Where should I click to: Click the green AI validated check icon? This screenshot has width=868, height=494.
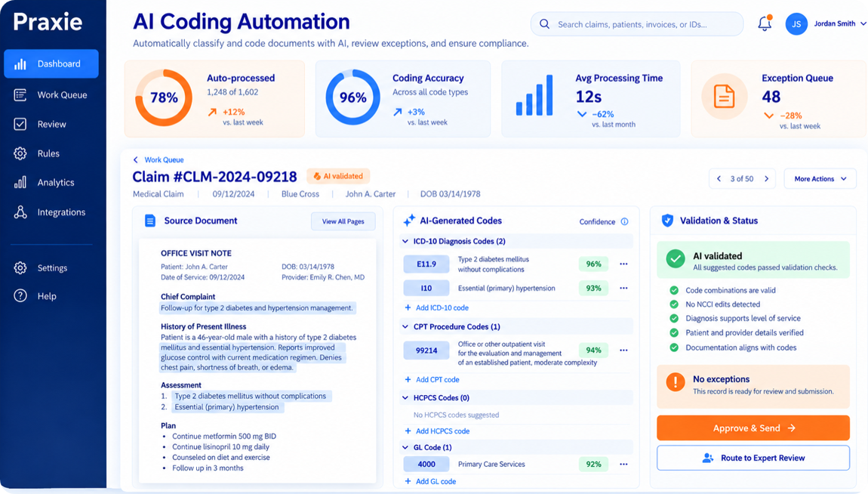click(676, 258)
